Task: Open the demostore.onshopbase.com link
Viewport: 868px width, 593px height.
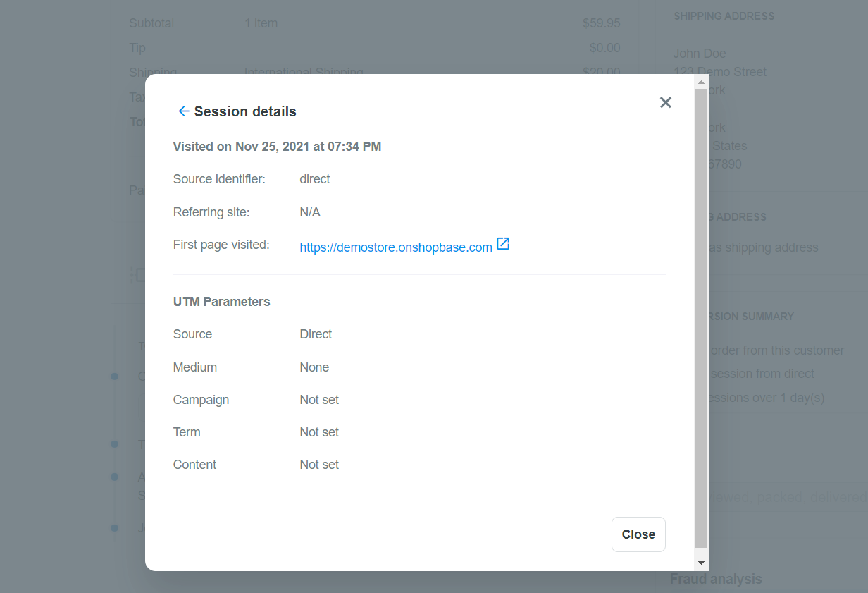Action: click(395, 247)
